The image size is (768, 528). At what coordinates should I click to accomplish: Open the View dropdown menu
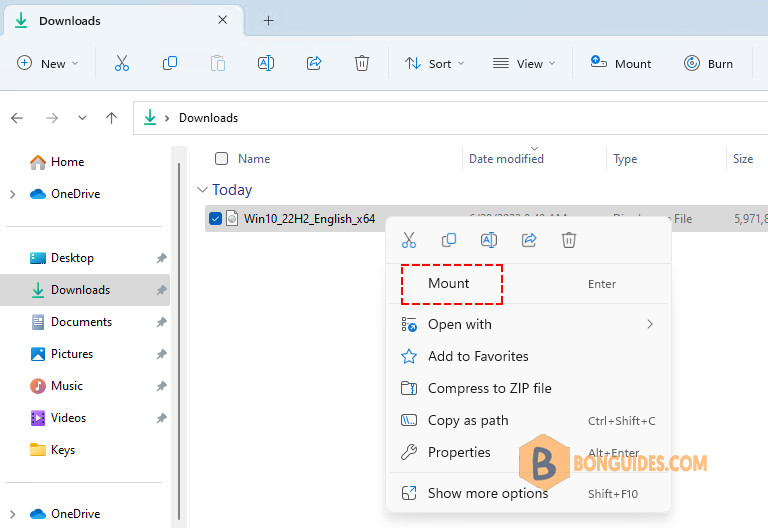click(524, 64)
